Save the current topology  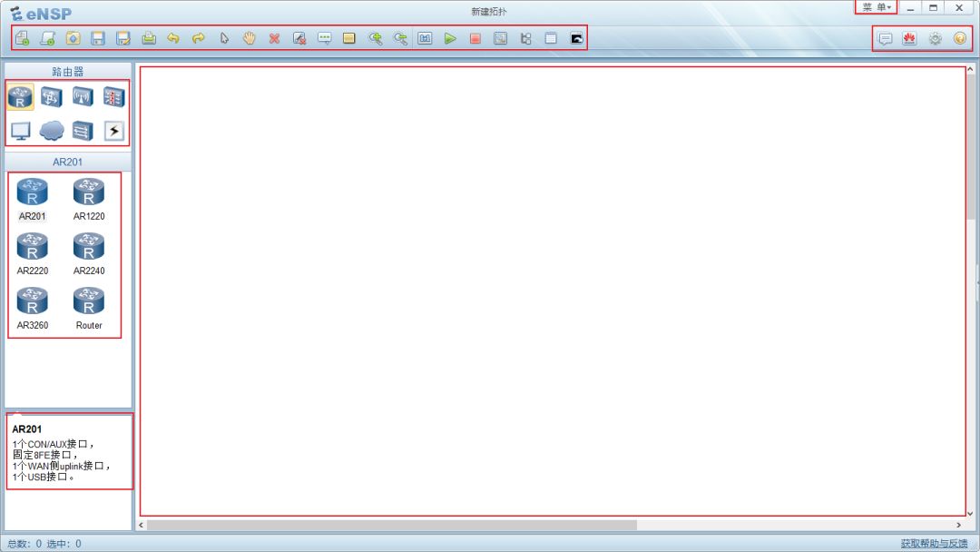[98, 38]
